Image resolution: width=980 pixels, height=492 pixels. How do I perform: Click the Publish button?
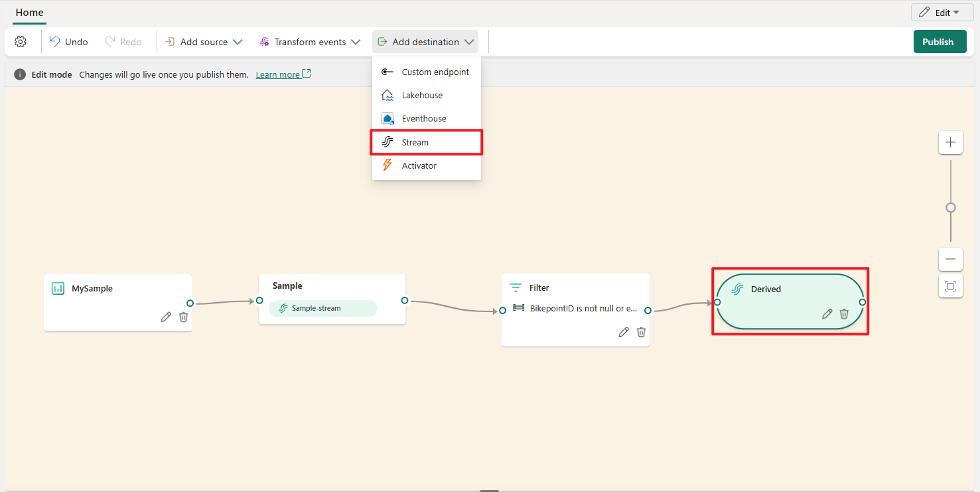[x=940, y=41]
